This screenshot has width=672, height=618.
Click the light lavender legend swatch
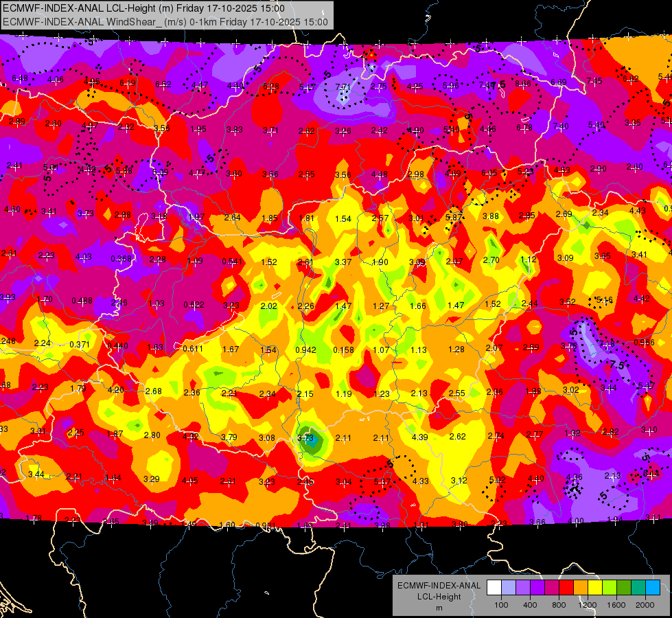coord(509,588)
